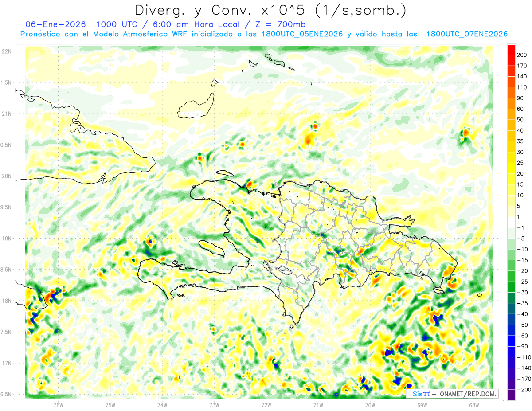Click the "-40" colorbar value
The width and height of the screenshot is (532, 411).
(x=522, y=314)
